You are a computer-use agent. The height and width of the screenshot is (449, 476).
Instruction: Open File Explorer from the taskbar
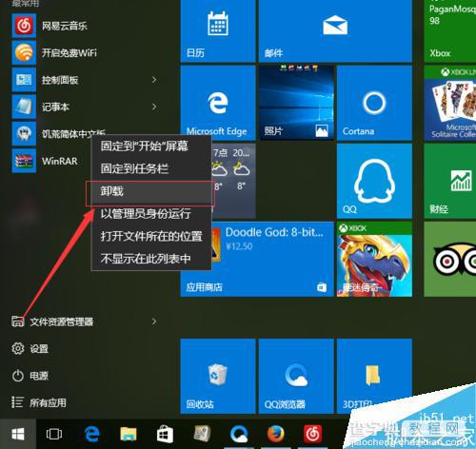click(x=129, y=434)
